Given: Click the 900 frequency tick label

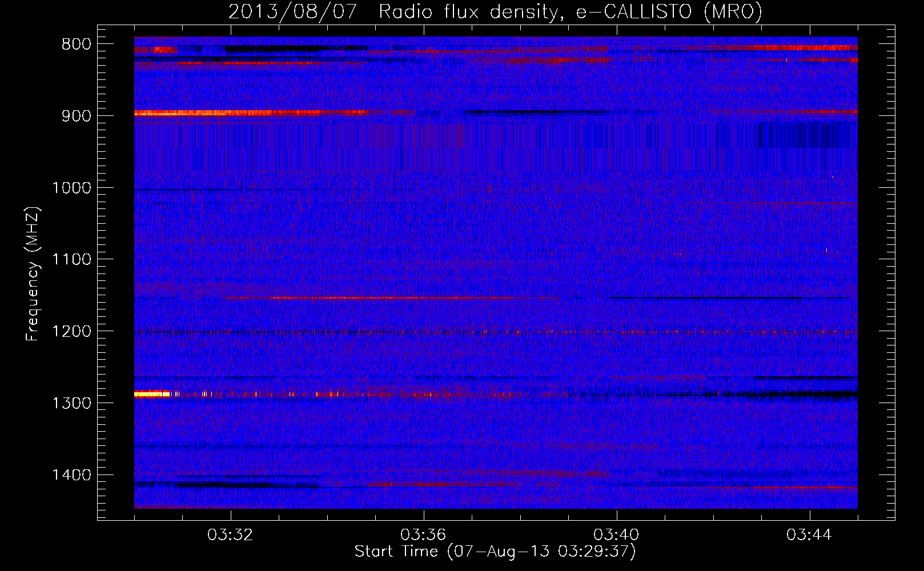Looking at the screenshot, I should tap(77, 116).
